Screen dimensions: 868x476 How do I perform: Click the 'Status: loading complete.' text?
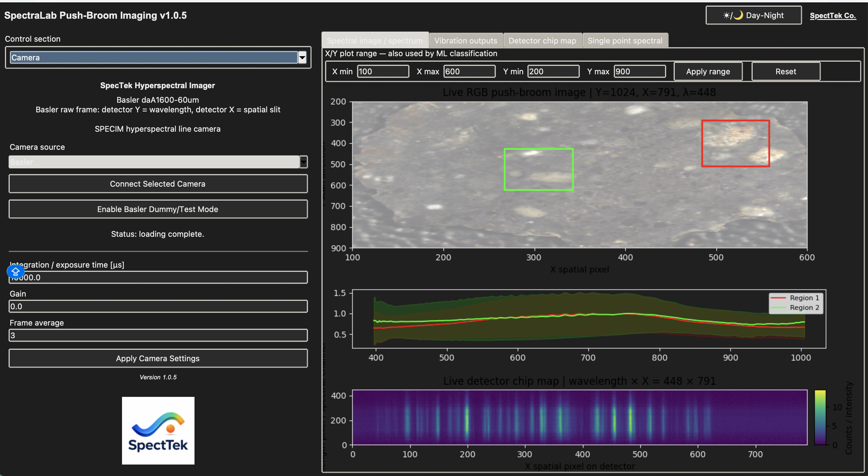pos(158,234)
